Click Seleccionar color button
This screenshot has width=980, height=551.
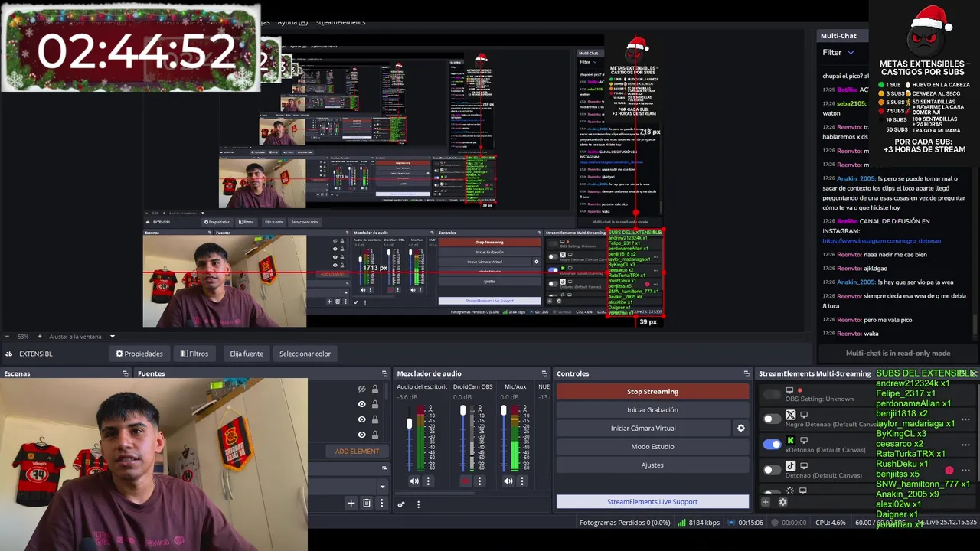tap(305, 354)
